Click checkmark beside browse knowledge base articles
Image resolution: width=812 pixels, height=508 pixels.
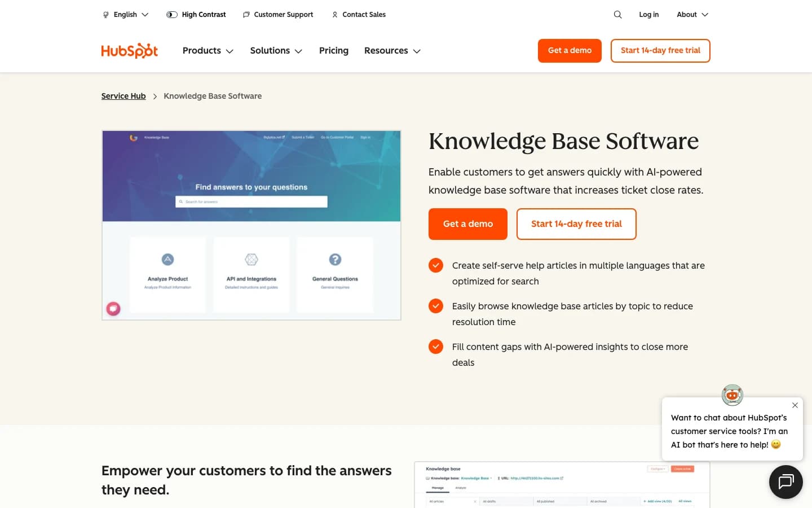coord(436,306)
